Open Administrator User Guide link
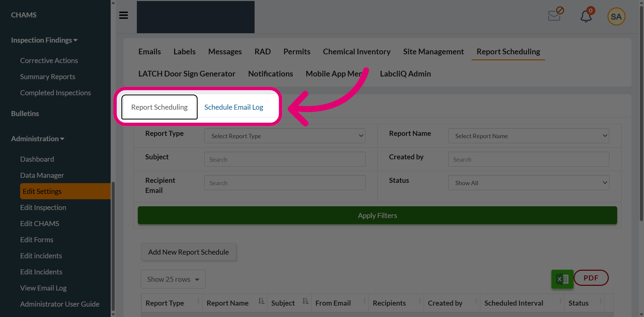This screenshot has height=317, width=644. 60,304
